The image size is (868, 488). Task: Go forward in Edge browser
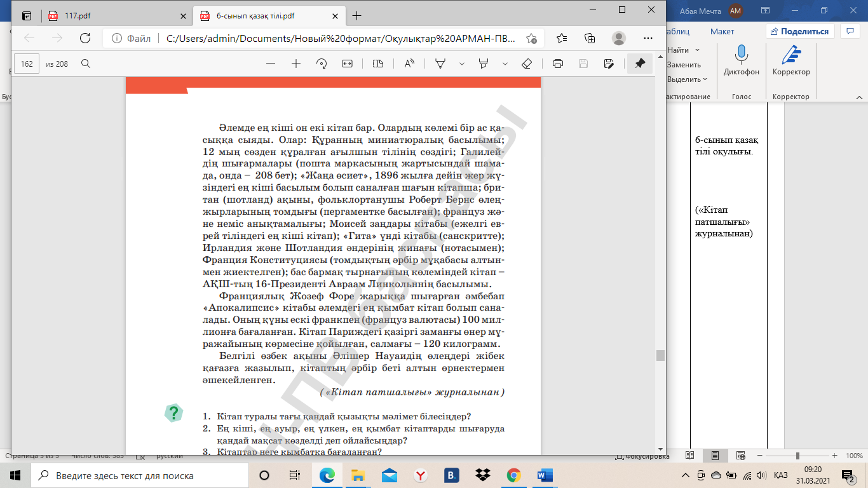point(57,38)
